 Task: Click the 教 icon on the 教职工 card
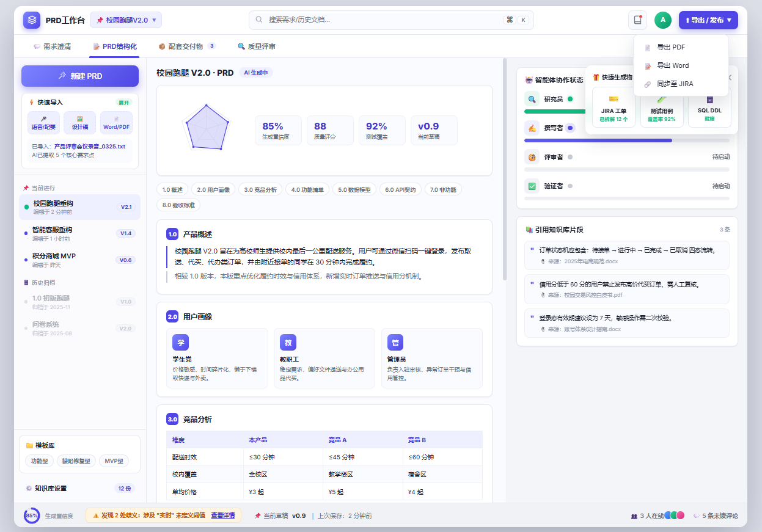point(288,342)
